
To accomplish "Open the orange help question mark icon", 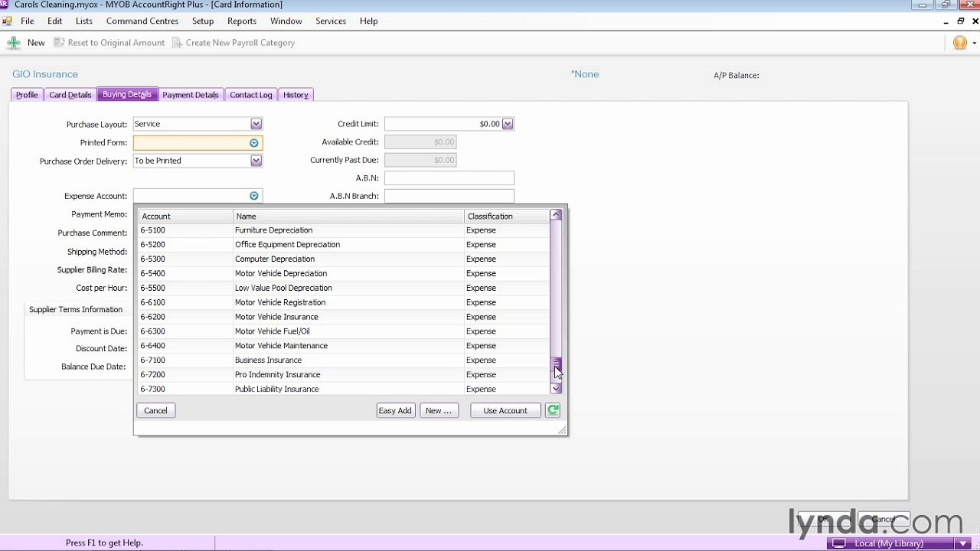I will [x=960, y=43].
